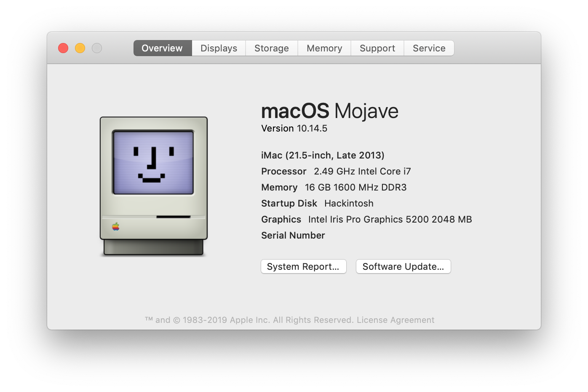Click the Memory label in the specs list

tap(279, 187)
